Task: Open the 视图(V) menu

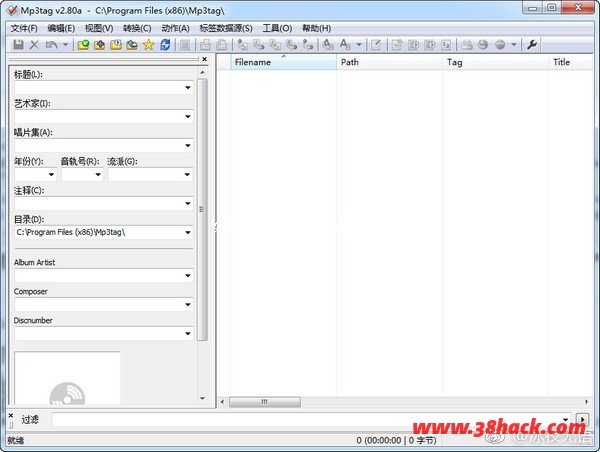Action: point(99,28)
